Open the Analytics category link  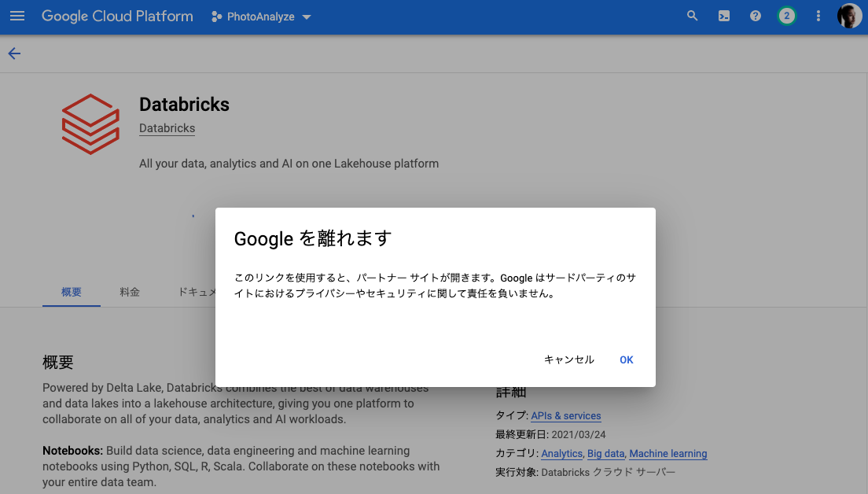[x=561, y=454]
